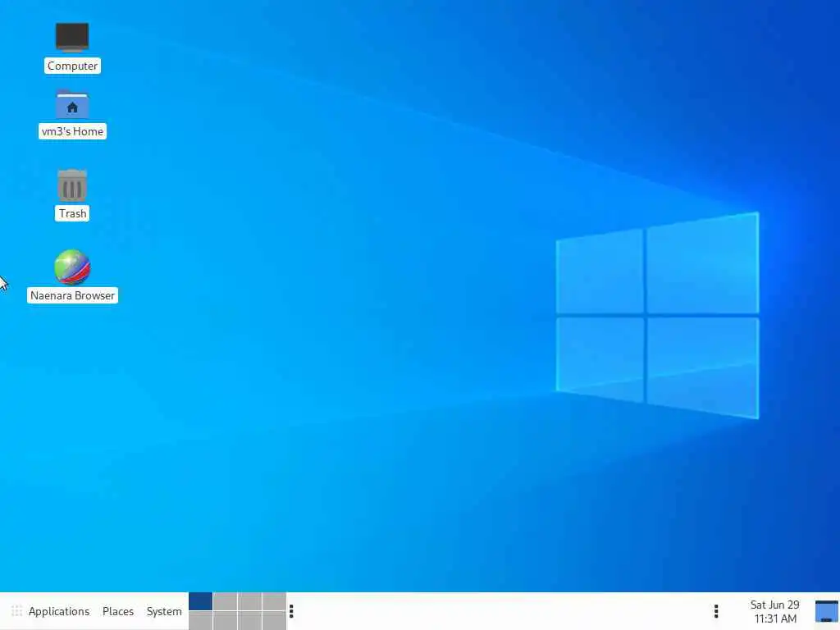The image size is (840, 630).
Task: Open the Places menu
Action: (x=118, y=611)
